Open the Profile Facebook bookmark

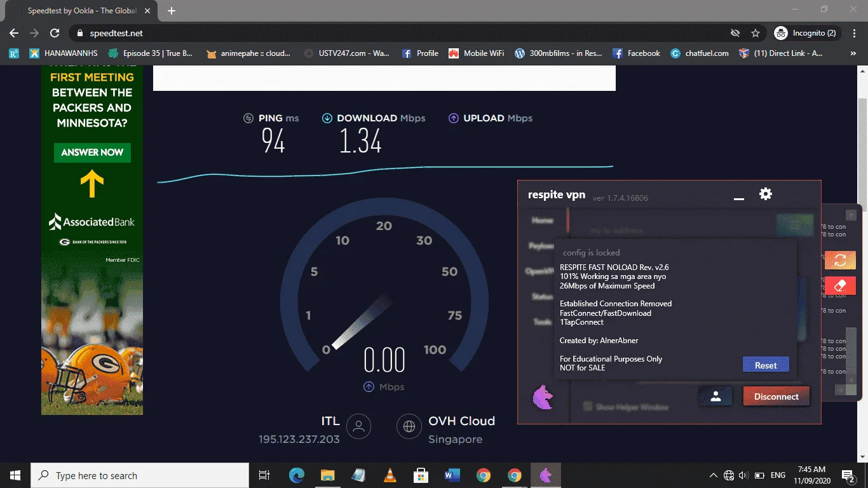[421, 53]
